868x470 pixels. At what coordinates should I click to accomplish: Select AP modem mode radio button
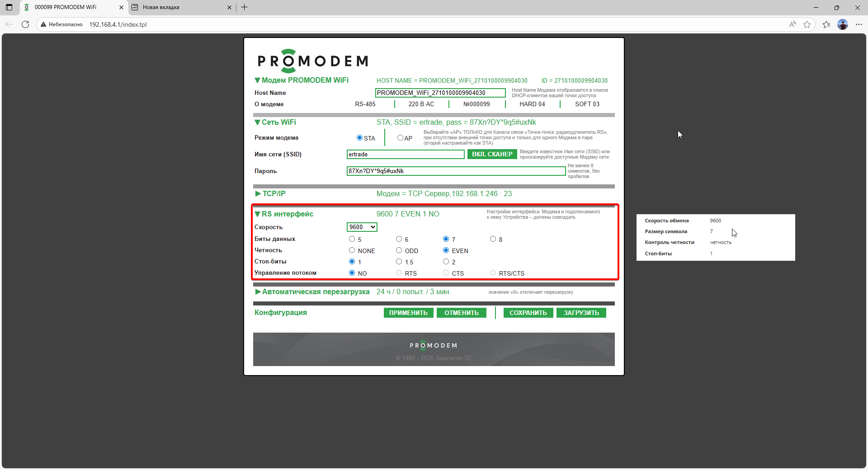click(x=400, y=138)
